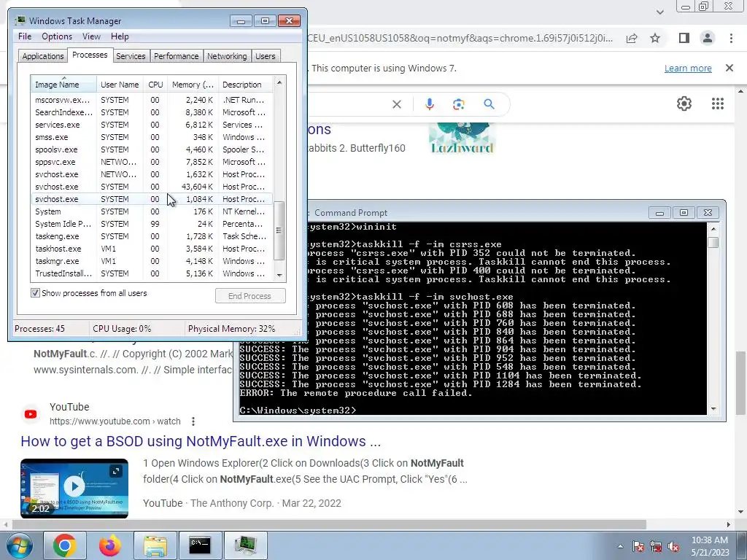This screenshot has height=560, width=747.
Task: Open Chrome three-dot menu
Action: tap(731, 38)
